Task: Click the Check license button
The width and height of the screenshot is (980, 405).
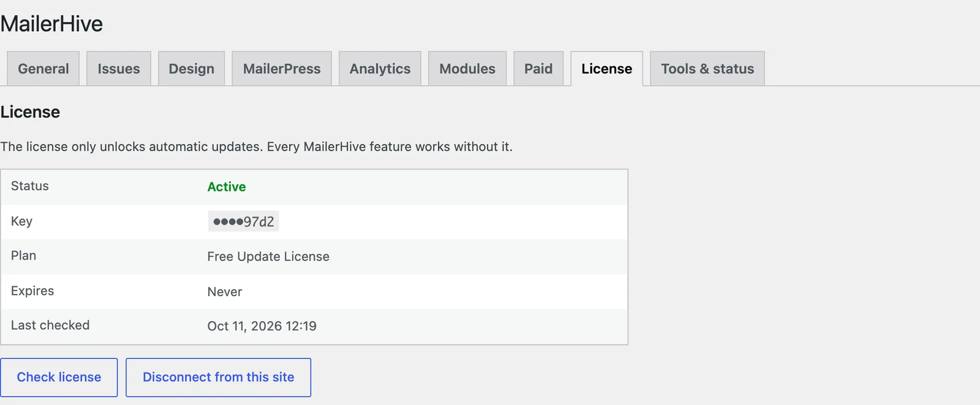Action: (59, 377)
